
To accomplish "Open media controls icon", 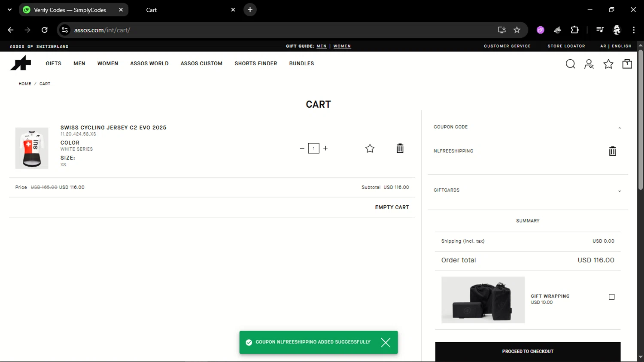I will (x=600, y=30).
